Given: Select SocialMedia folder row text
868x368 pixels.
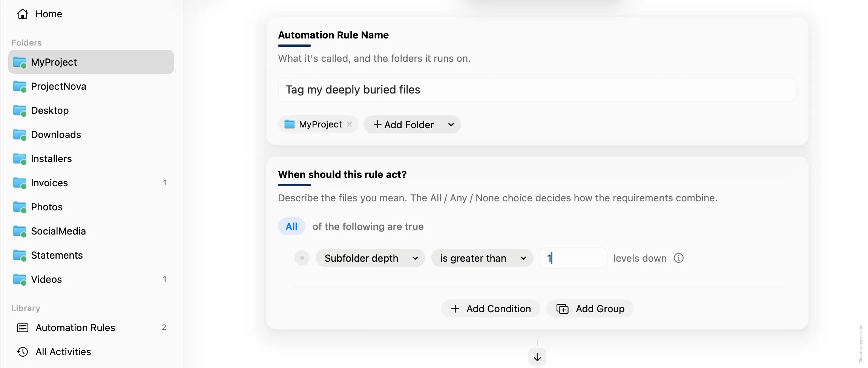Looking at the screenshot, I should pos(58,231).
